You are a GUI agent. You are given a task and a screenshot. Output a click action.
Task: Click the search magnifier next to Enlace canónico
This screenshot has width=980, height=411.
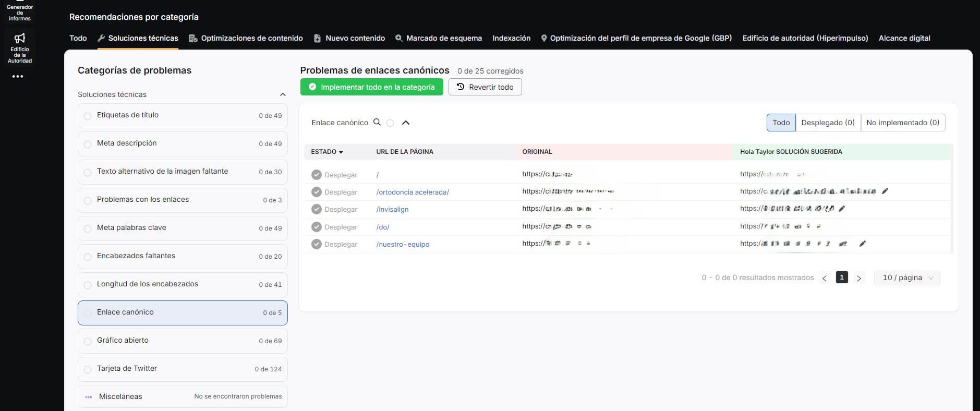point(377,122)
